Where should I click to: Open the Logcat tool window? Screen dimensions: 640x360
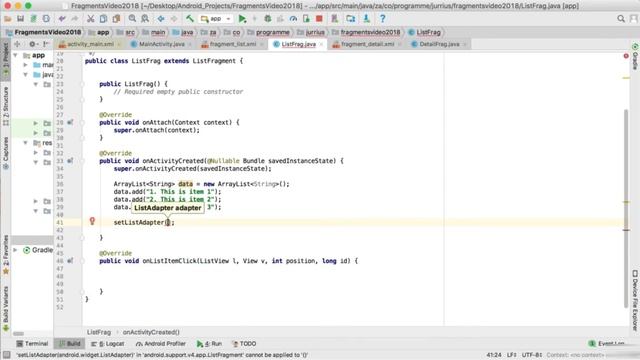108,344
